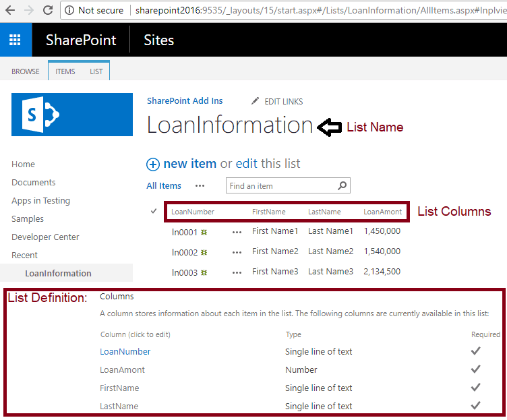Sort by the LastName column header
The height and width of the screenshot is (420, 507).
point(324,212)
